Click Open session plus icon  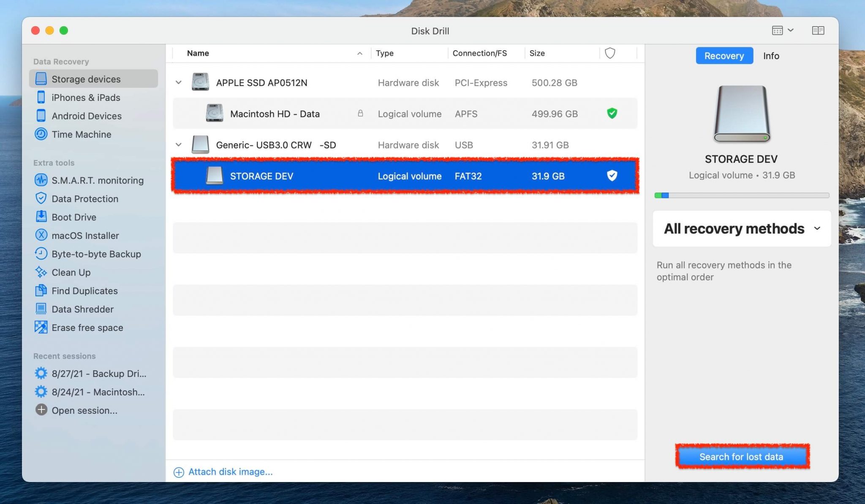(x=41, y=410)
